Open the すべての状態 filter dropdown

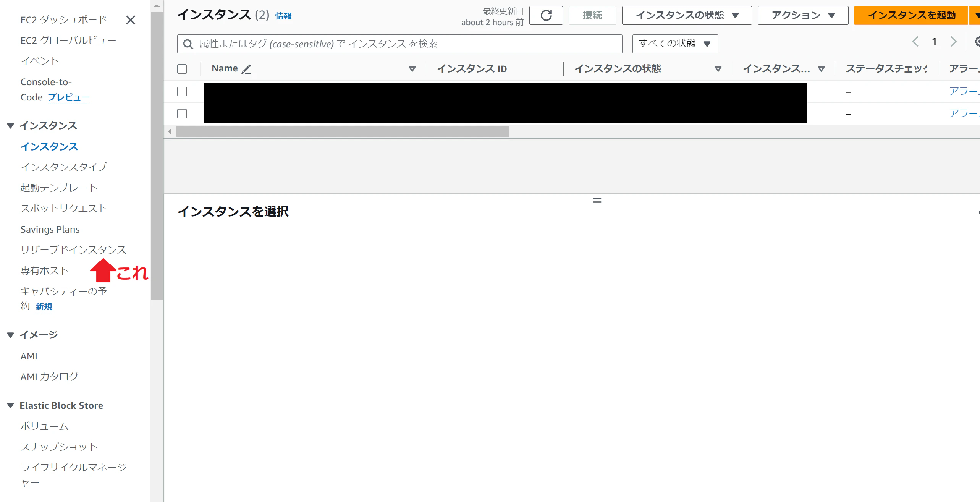674,44
